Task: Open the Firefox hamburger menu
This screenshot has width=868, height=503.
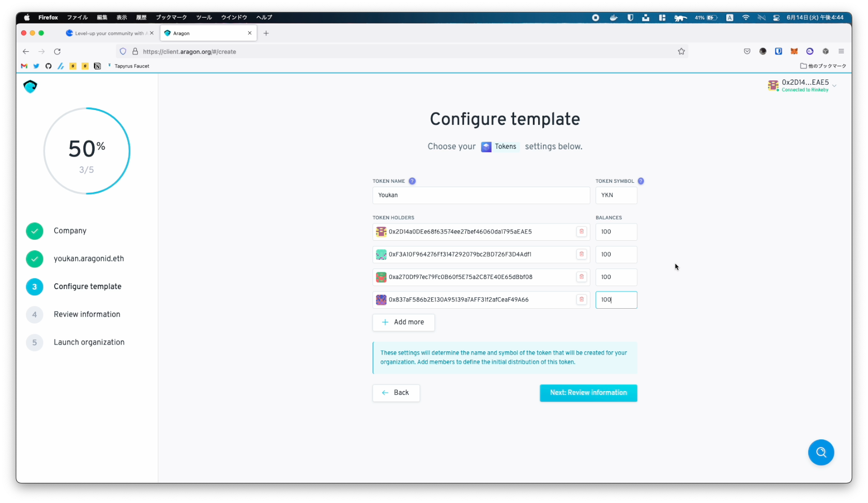Action: point(841,52)
